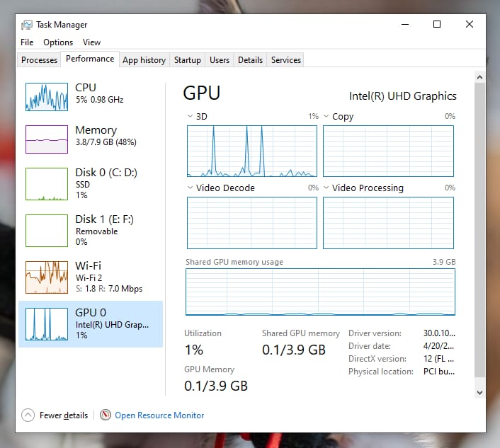500x448 pixels.
Task: Select the Memory usage graph thumbnail
Action: pyautogui.click(x=47, y=139)
